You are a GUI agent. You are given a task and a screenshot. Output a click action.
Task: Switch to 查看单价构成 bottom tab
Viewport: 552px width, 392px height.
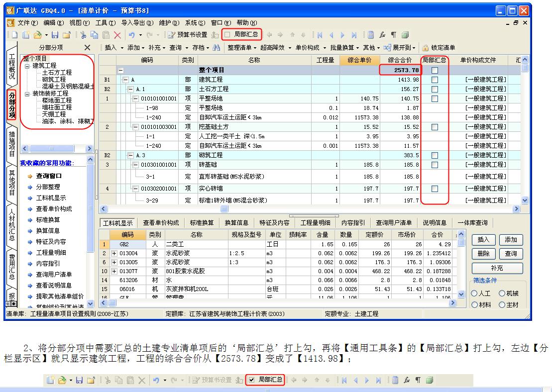pyautogui.click(x=161, y=223)
